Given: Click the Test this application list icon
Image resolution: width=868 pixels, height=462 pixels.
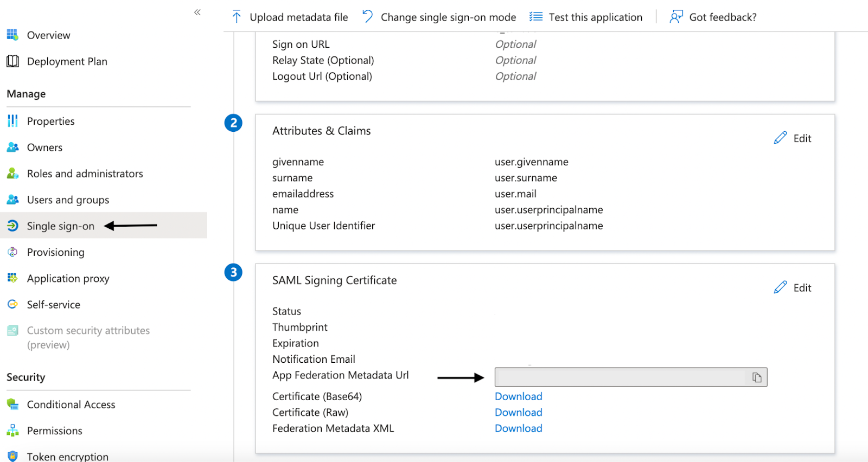Looking at the screenshot, I should pos(536,17).
